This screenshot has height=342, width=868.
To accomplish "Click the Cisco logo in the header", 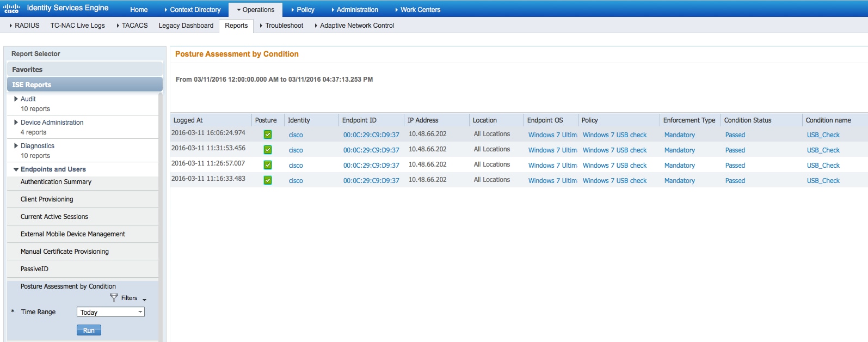I will click(11, 8).
